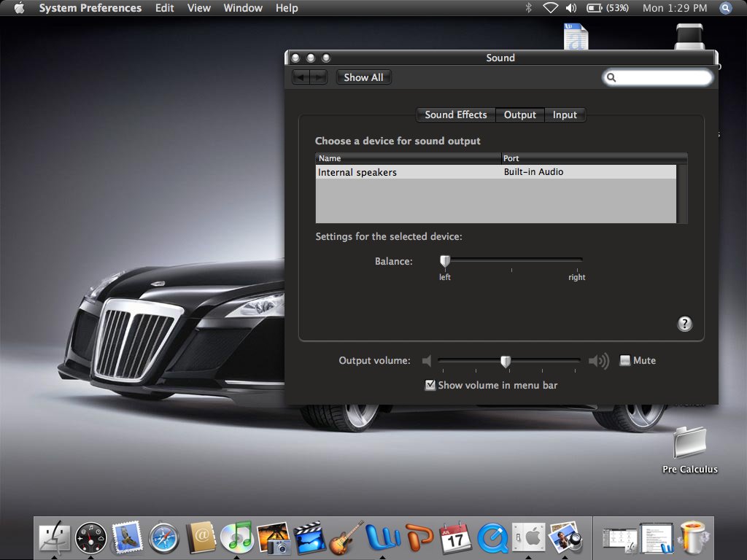Launch iMovie clapperboard icon in dock
The height and width of the screenshot is (560, 747).
point(309,540)
